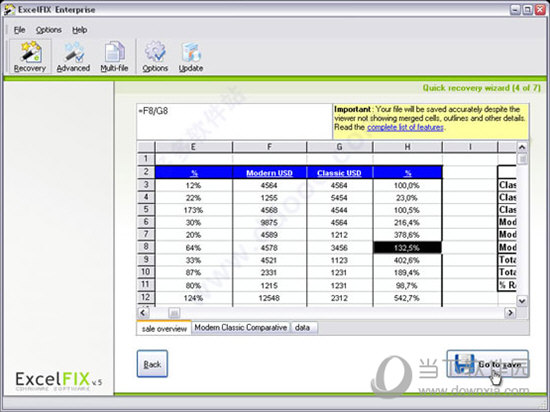Viewport: 550px width, 412px height.
Task: Select row 2 header
Action: tap(146, 172)
